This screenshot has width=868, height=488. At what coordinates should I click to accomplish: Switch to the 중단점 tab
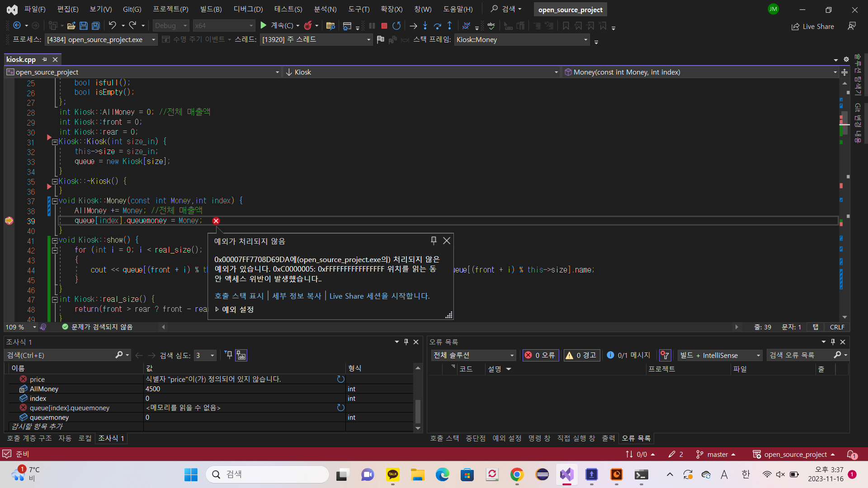[x=475, y=438]
